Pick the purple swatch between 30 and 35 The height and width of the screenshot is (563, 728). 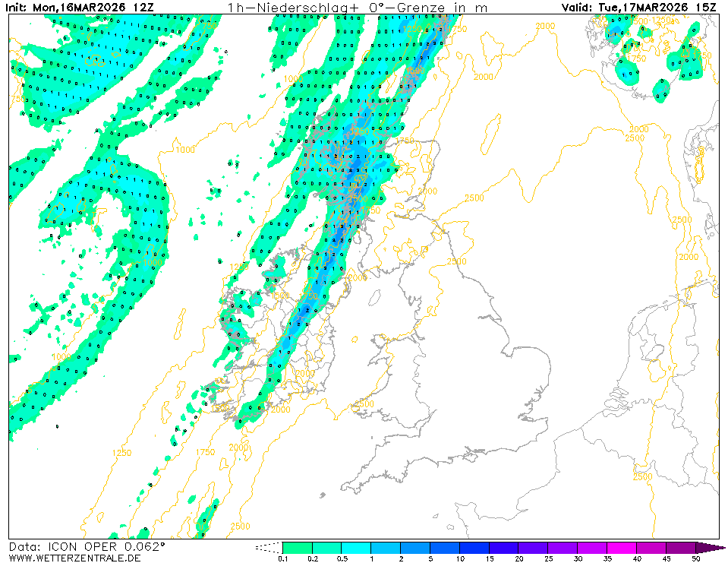point(593,547)
